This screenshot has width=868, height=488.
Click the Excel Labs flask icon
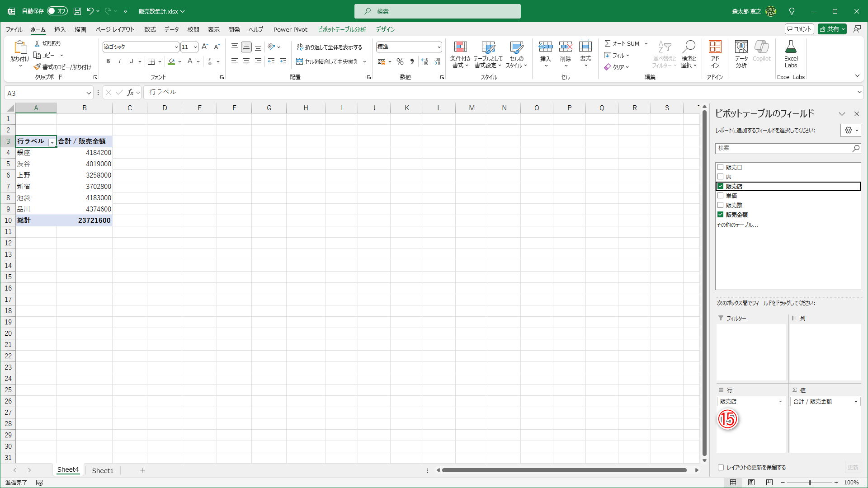[x=791, y=47]
